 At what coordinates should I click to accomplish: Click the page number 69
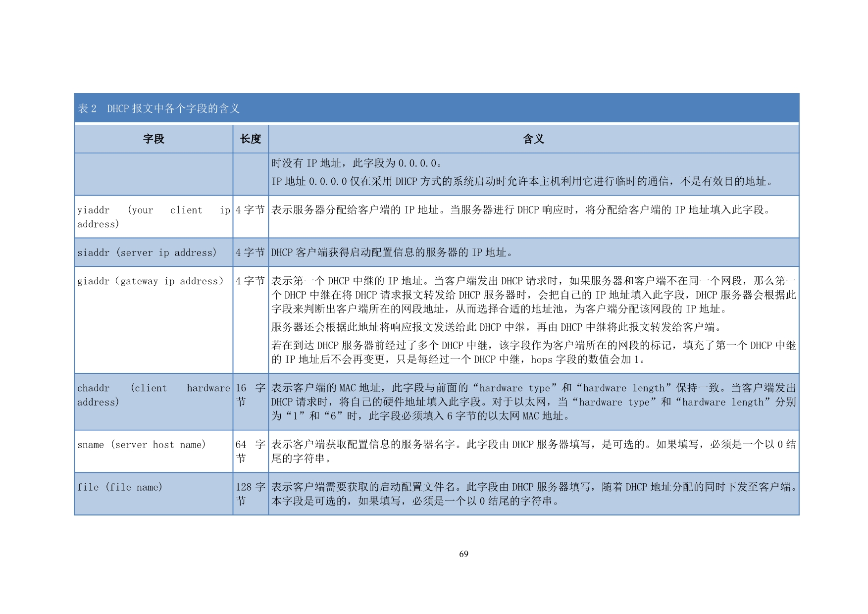point(463,554)
